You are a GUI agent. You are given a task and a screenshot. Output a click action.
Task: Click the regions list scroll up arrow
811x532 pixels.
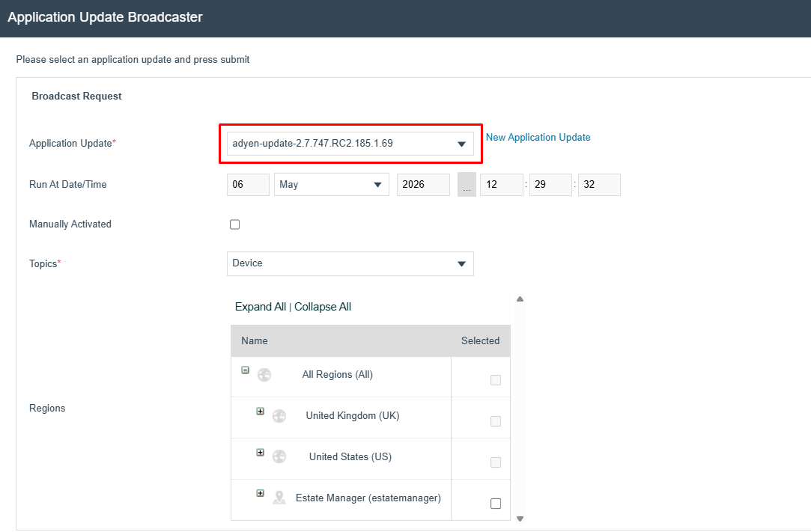coord(520,299)
